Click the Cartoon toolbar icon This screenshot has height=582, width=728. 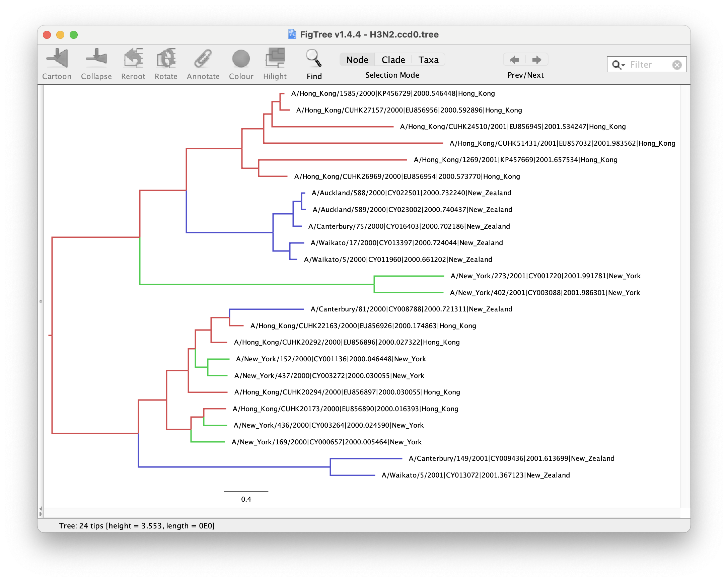point(57,58)
